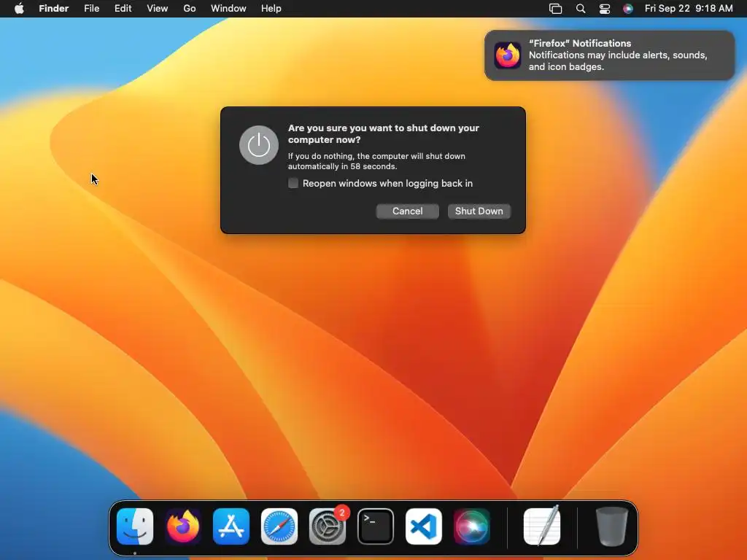
Task: Launch Terminal from the Dock
Action: pos(376,526)
